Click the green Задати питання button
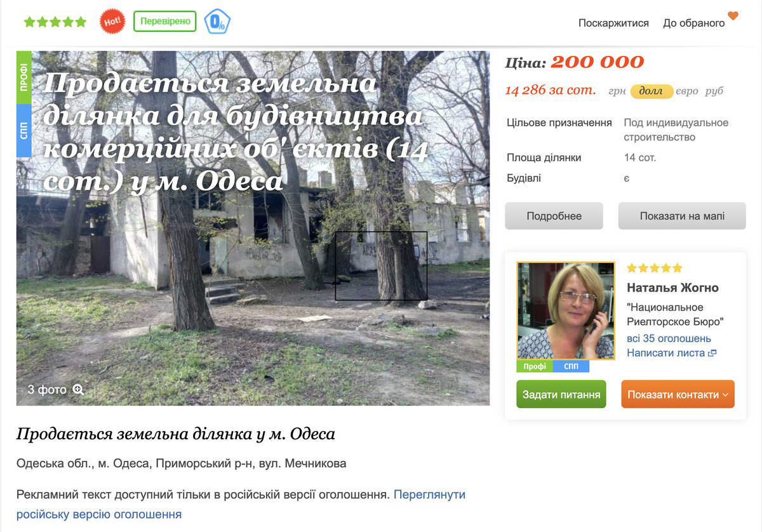Screen dimensions: 762x532 point(561,394)
